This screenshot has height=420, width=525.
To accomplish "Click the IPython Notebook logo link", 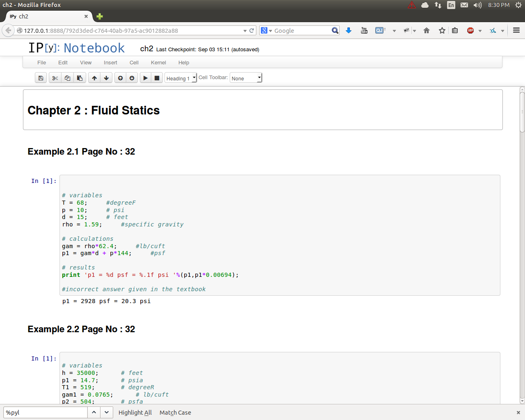I will tap(76, 48).
